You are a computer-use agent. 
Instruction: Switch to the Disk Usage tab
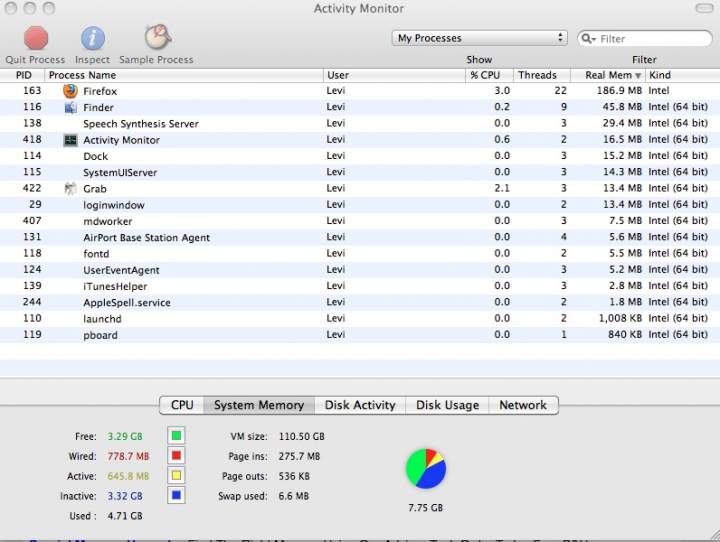coord(447,405)
